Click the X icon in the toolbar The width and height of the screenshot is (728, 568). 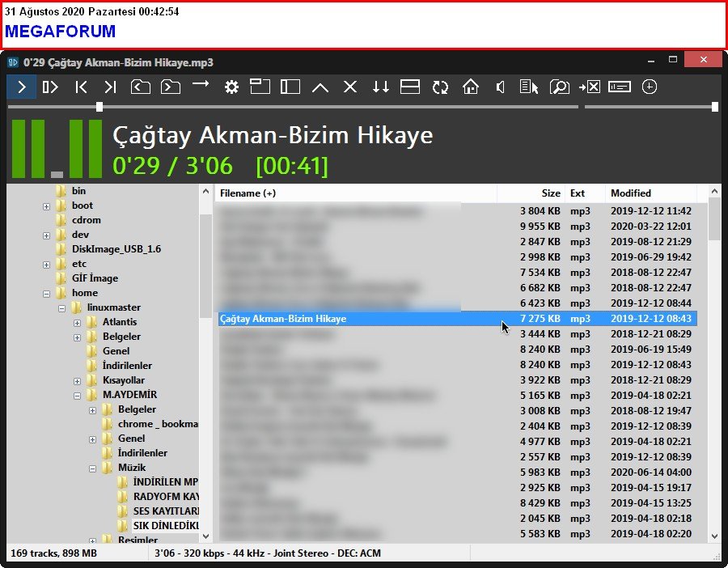350,87
